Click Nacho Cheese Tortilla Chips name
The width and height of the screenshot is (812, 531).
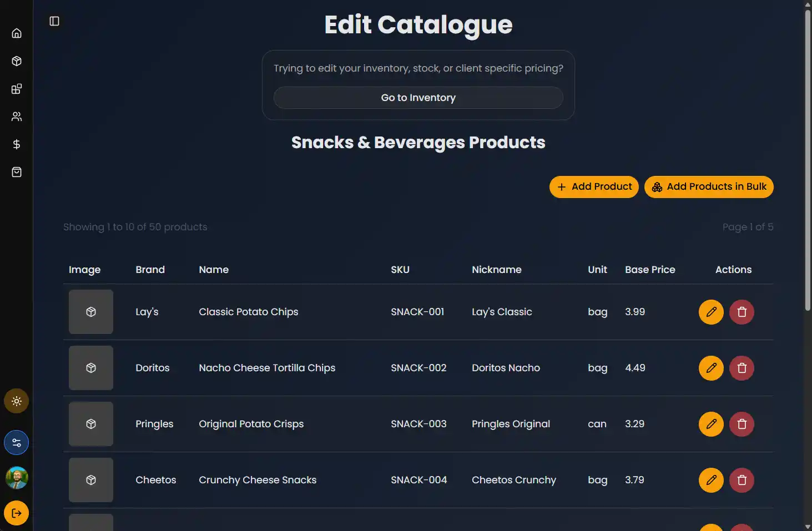click(x=267, y=368)
